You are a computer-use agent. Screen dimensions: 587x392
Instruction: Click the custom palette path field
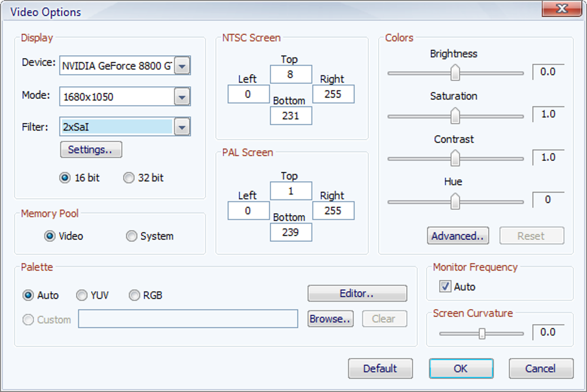click(x=188, y=318)
